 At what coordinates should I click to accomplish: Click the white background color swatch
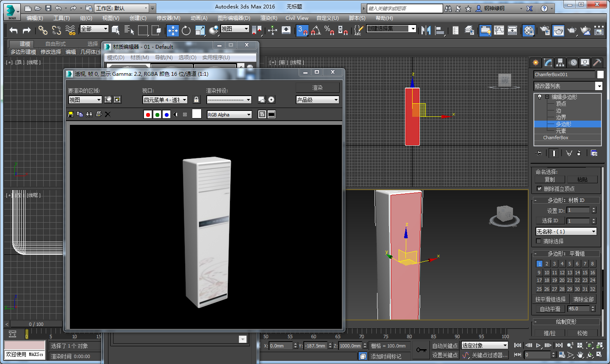[197, 114]
